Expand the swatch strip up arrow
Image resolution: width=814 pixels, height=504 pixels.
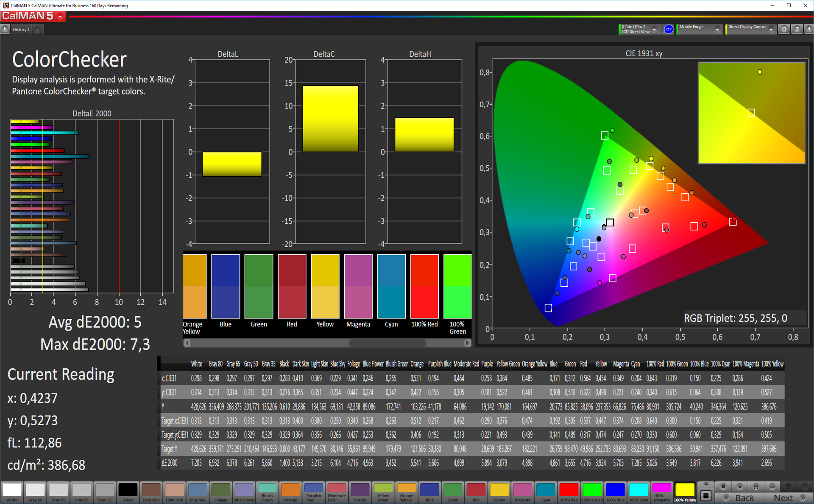point(706,484)
